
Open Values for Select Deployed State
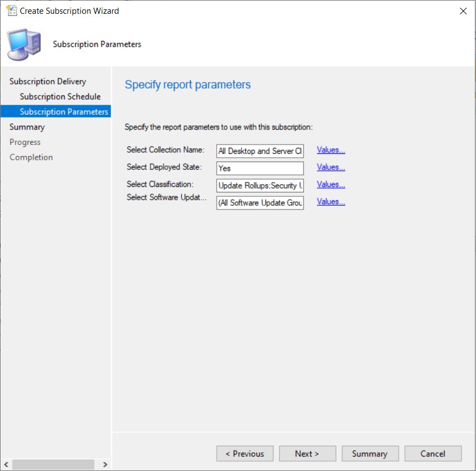[330, 167]
